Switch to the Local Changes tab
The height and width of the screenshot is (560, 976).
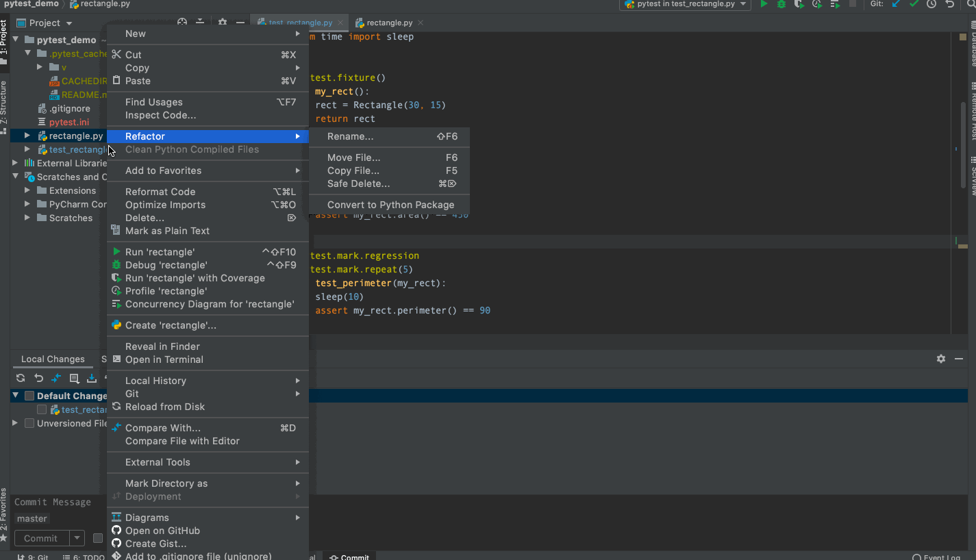(x=53, y=359)
